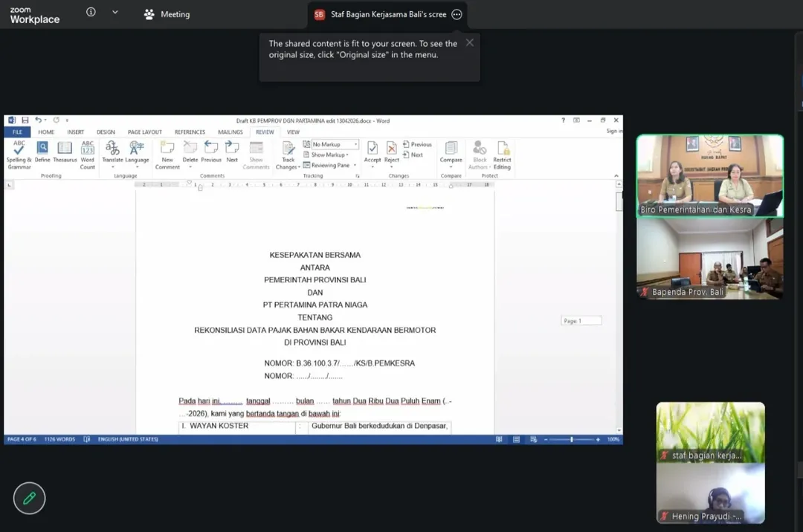Click the Compare documents icon

point(451,151)
